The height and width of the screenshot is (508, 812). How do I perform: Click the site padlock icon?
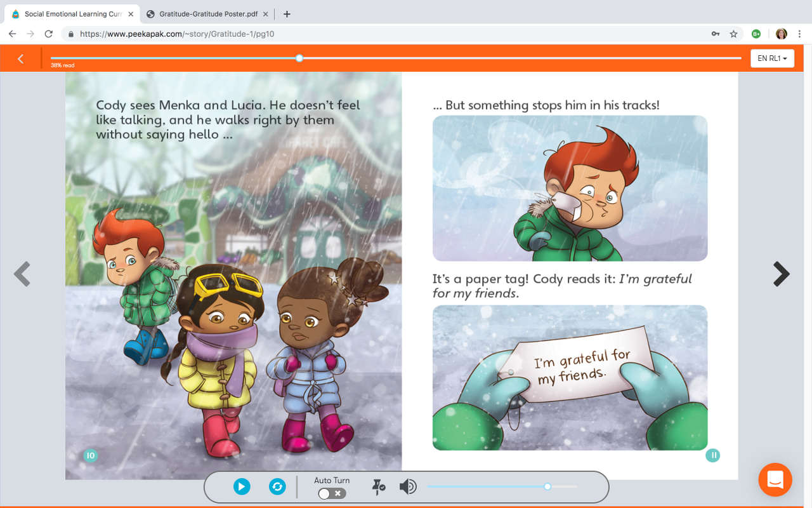pyautogui.click(x=71, y=34)
